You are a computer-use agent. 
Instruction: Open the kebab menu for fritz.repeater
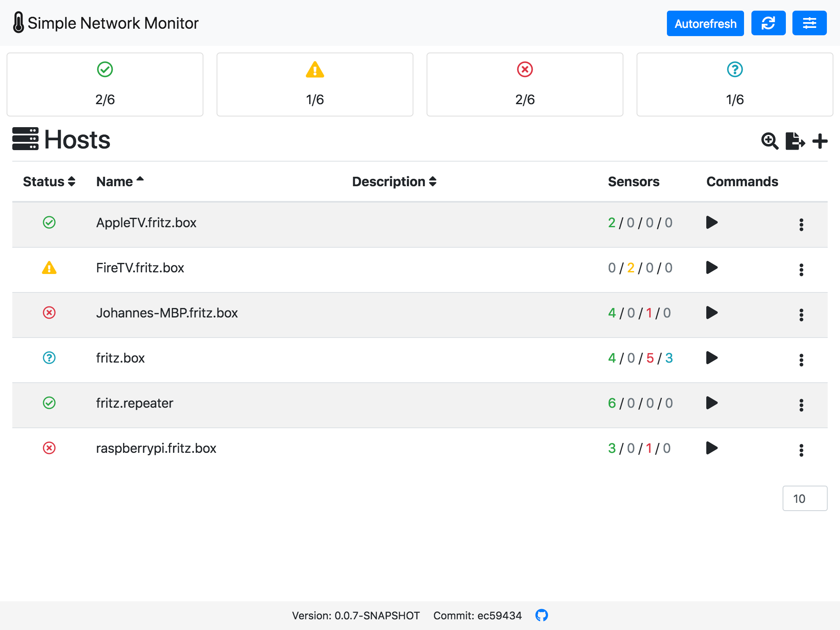coord(801,405)
